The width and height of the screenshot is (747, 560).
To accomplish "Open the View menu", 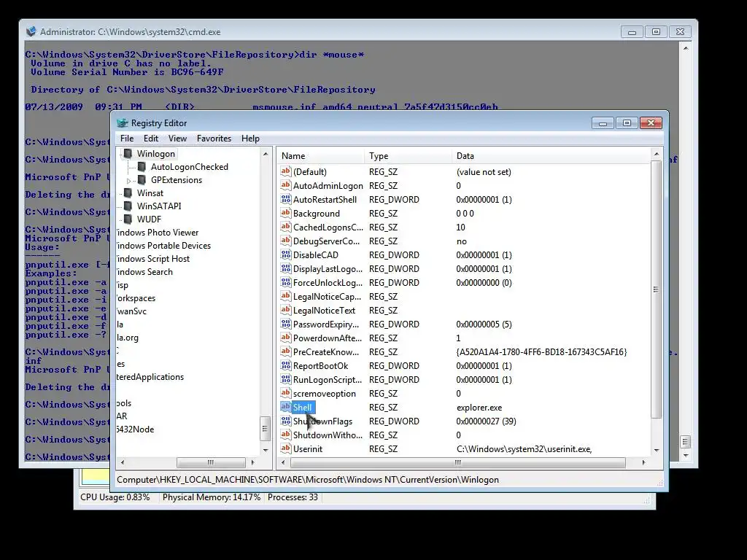I will tap(177, 139).
